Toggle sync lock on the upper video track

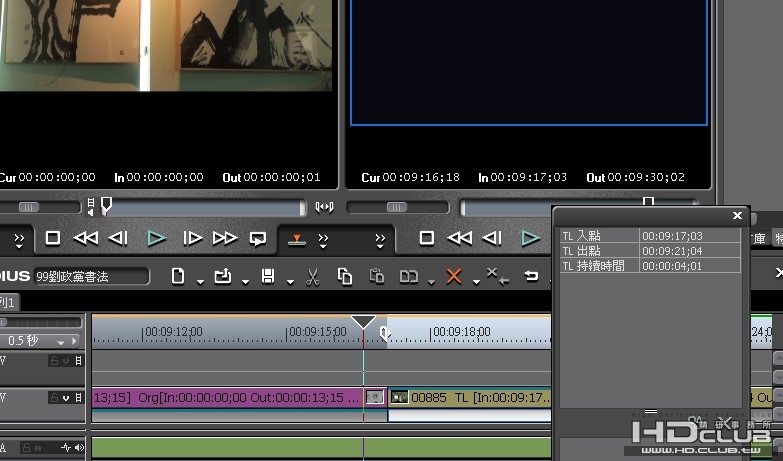78,361
